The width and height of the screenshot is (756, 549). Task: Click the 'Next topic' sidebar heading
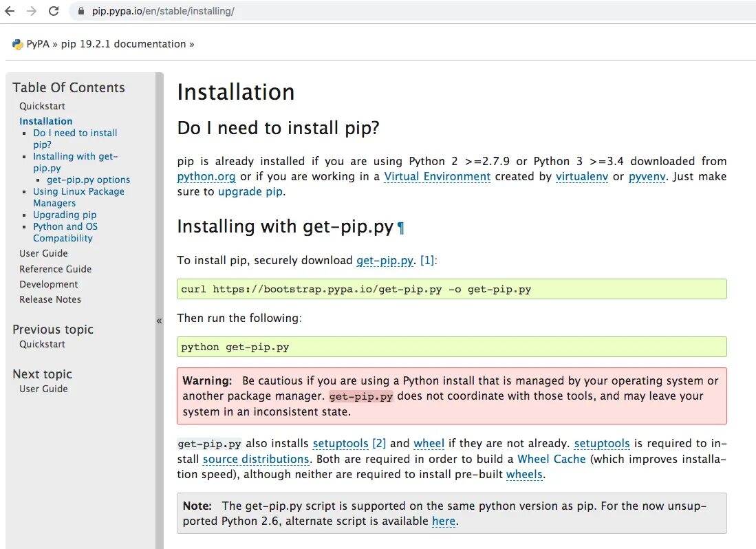[x=43, y=374]
